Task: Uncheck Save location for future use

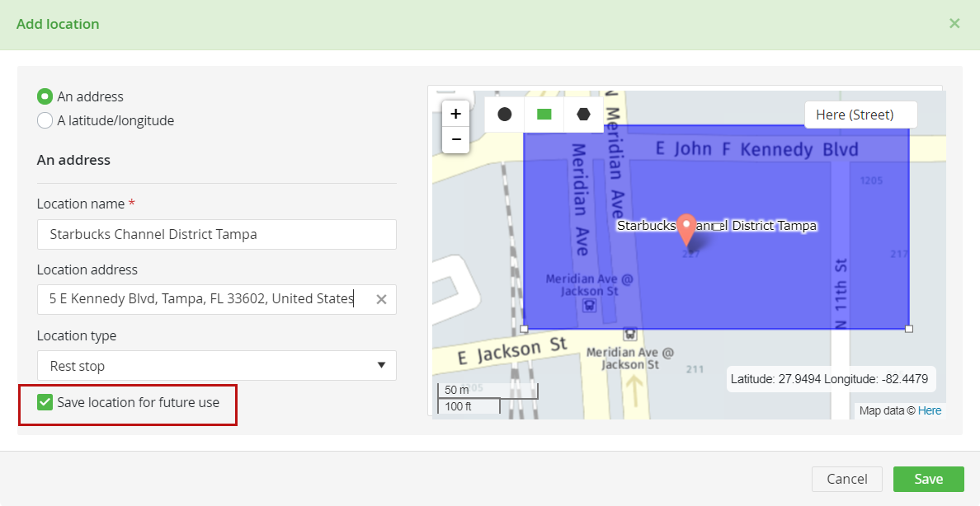Action: pos(45,402)
